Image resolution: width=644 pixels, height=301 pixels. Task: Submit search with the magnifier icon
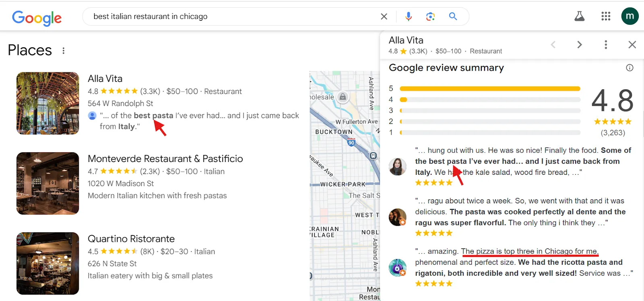453,16
